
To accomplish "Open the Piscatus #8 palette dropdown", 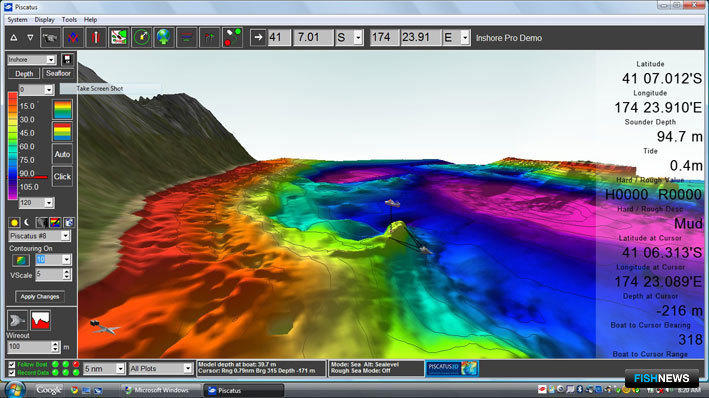I will pos(65,236).
